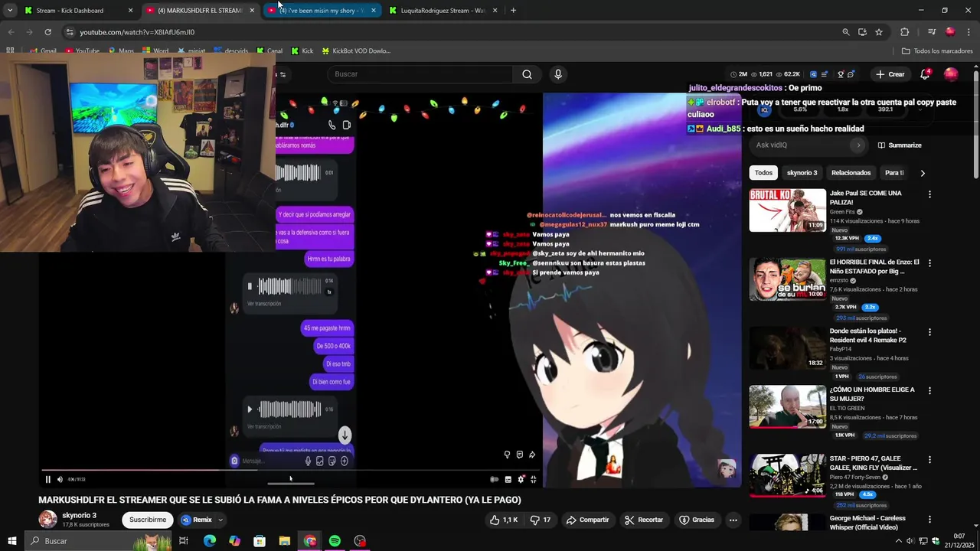Screen dimensions: 980x551
Task: Click the Summarize button
Action: (x=900, y=145)
